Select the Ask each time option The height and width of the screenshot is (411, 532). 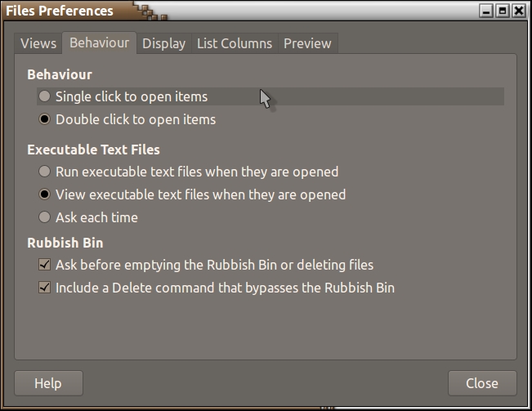(x=45, y=217)
